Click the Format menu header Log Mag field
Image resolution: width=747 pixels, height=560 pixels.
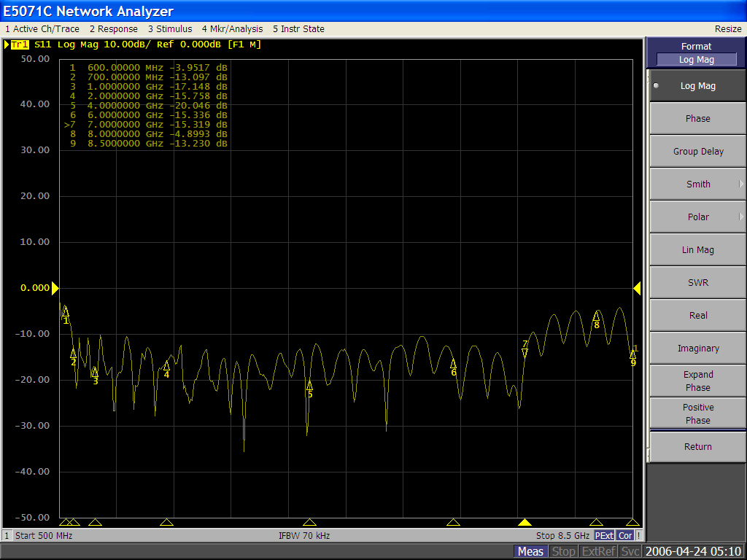point(696,60)
